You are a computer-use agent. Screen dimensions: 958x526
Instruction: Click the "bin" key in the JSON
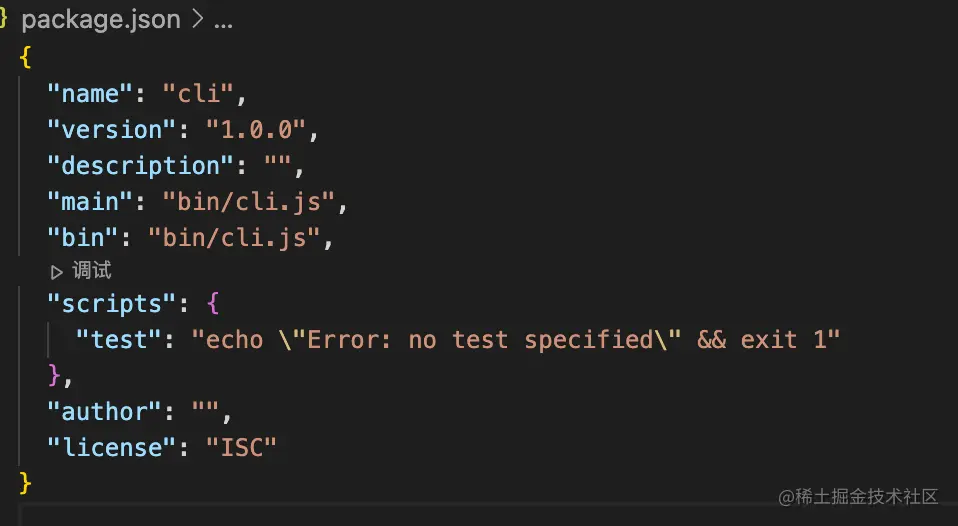pos(82,238)
